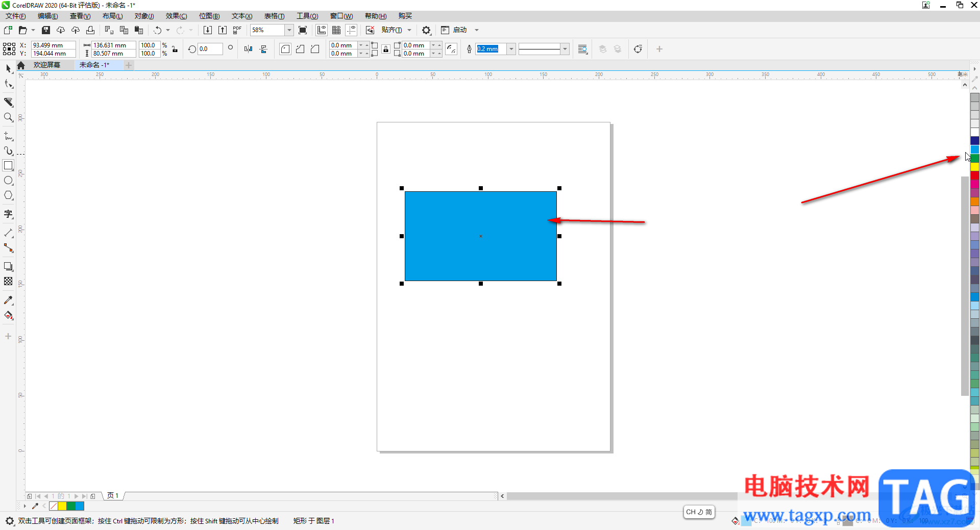Viewport: 980px width, 530px height.
Task: Add a new document tab
Action: [x=129, y=65]
